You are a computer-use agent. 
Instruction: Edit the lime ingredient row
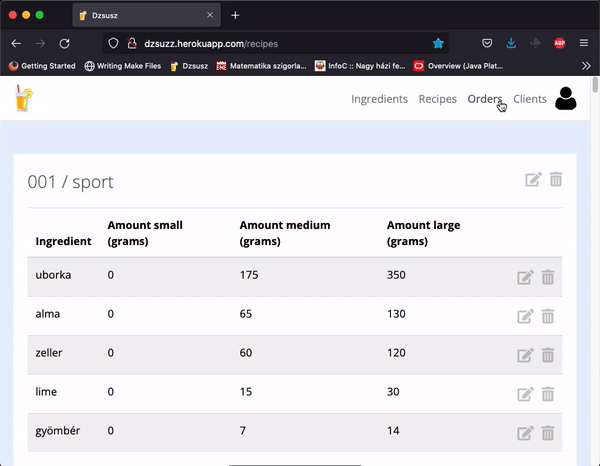click(525, 394)
